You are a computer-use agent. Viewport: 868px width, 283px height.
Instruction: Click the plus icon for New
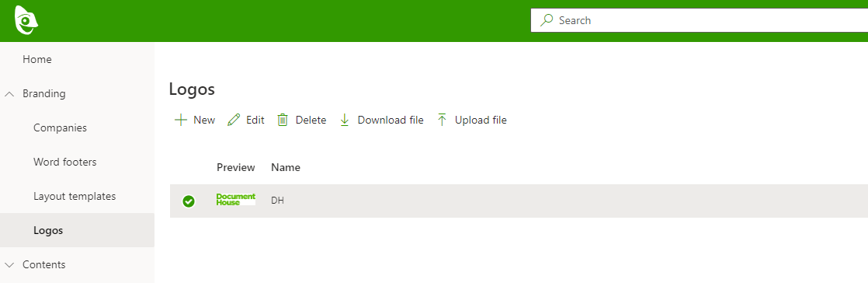(181, 121)
